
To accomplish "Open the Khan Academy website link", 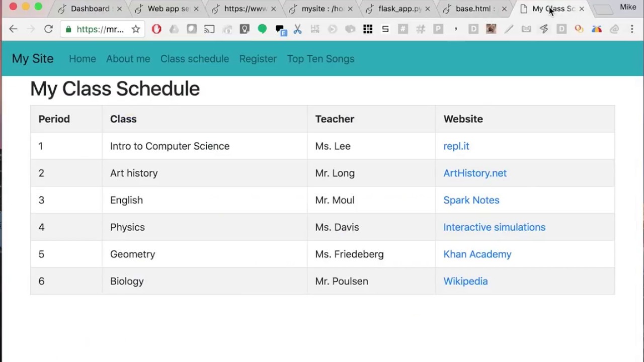I will 477,254.
